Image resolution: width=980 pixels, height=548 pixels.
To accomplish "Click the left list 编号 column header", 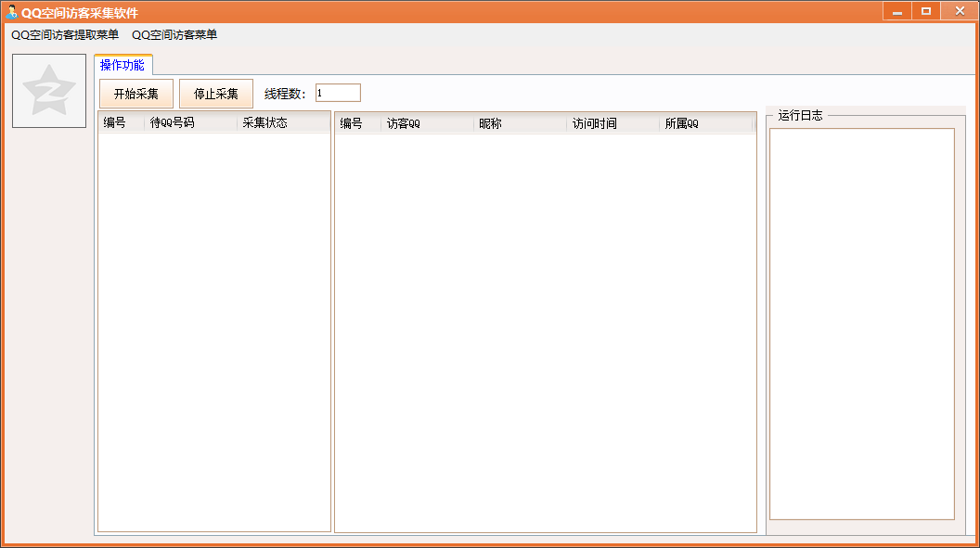I will (122, 123).
